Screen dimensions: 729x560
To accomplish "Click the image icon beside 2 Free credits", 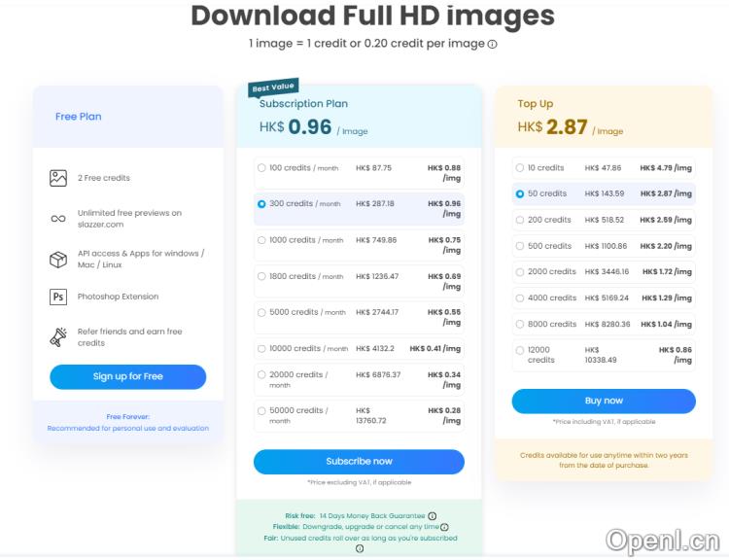I will (x=58, y=178).
